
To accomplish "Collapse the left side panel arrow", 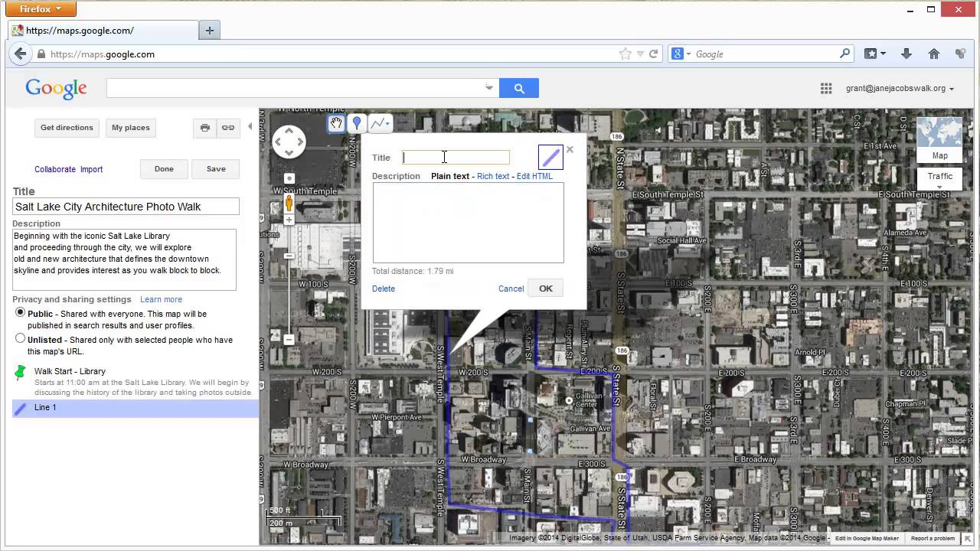I will pyautogui.click(x=250, y=127).
